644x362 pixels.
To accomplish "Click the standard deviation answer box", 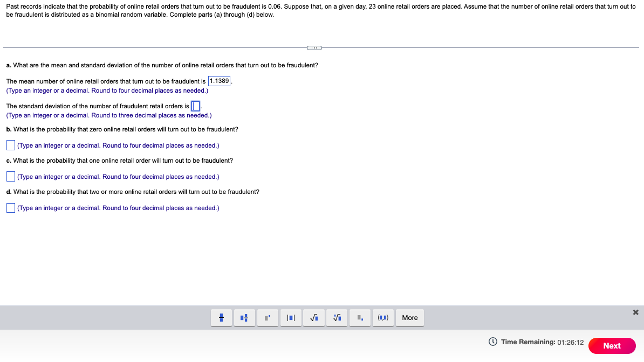I will (x=195, y=106).
